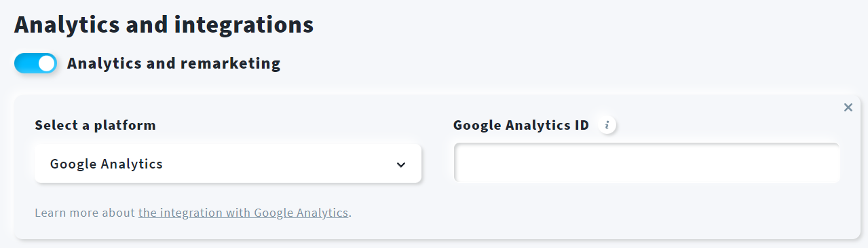Viewport: 868px width, 248px height.
Task: Click the Learn more about text
Action: point(85,213)
